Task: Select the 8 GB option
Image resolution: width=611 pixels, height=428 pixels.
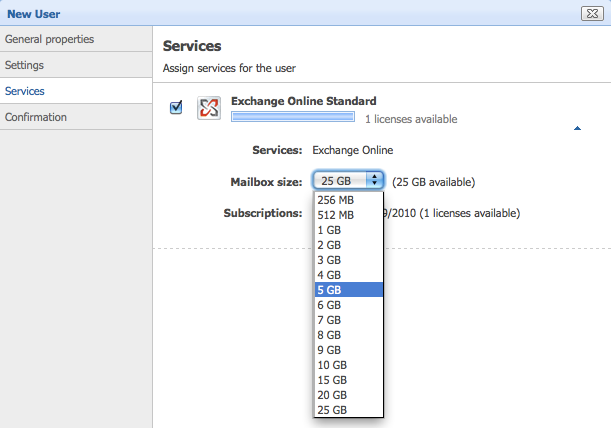Action: tap(349, 335)
